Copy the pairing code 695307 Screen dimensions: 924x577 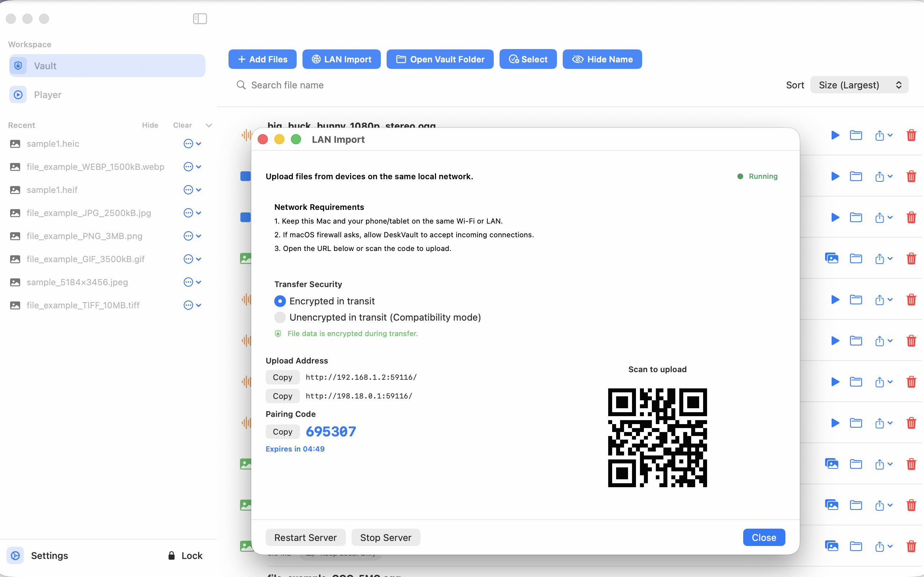(282, 432)
